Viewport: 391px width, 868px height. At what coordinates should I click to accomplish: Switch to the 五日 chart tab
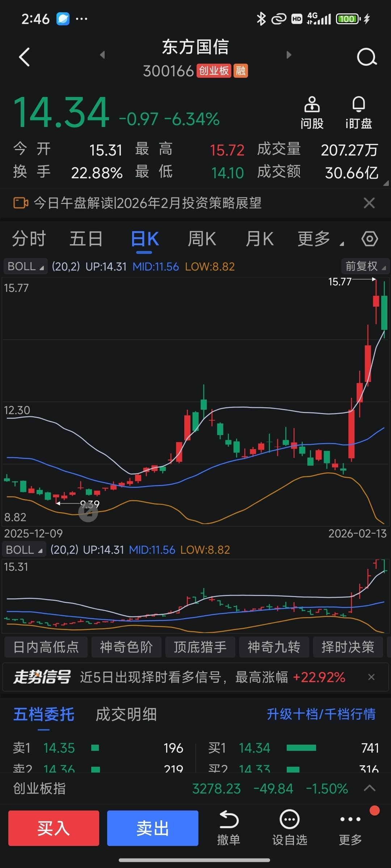click(86, 239)
